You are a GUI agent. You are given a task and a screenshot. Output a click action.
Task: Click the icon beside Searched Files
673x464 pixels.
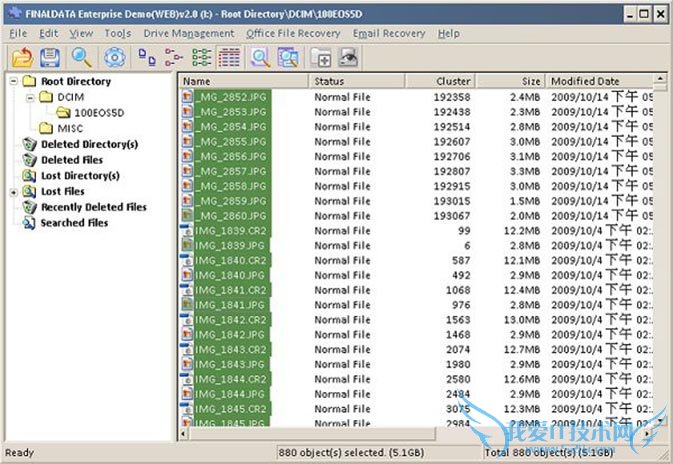coord(30,223)
